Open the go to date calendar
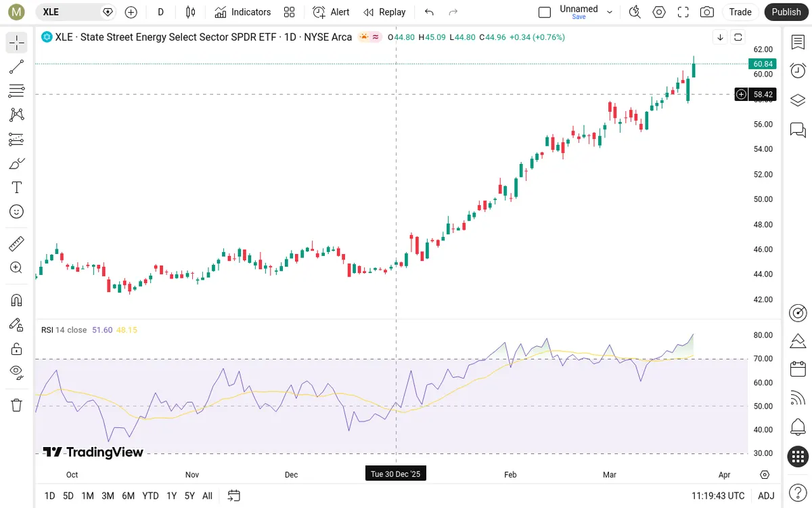 234,496
